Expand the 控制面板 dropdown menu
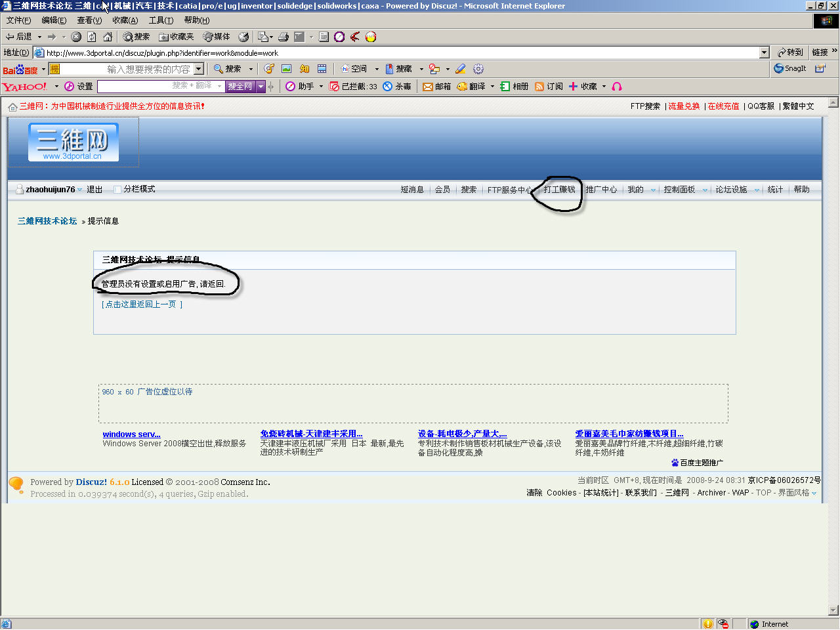840x630 pixels. tap(705, 190)
